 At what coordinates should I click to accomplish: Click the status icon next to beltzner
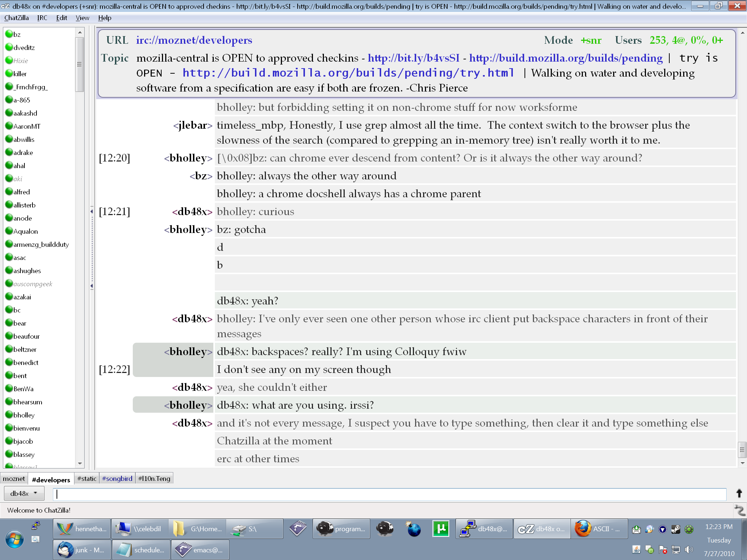[9, 349]
